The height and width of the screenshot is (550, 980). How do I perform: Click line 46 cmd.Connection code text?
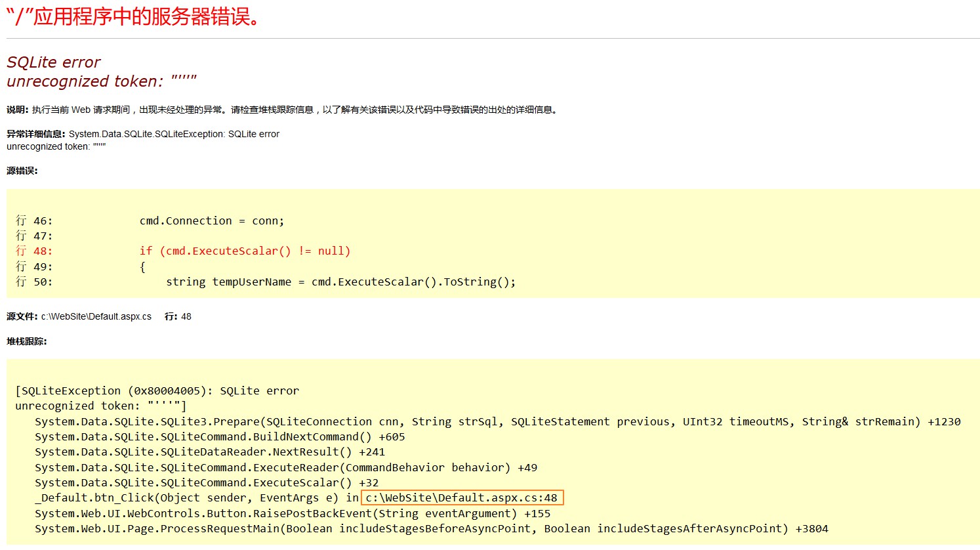[x=210, y=221]
